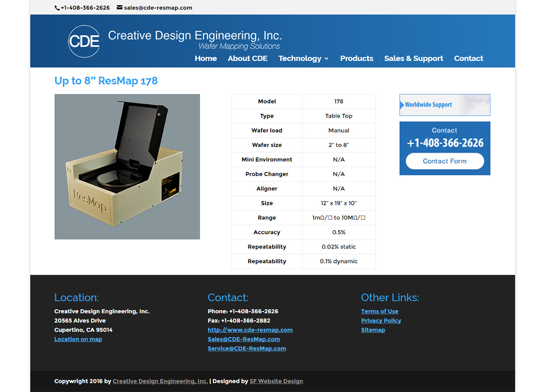Click the envelope icon beside the email address
The width and height of the screenshot is (545, 392).
coord(119,7)
